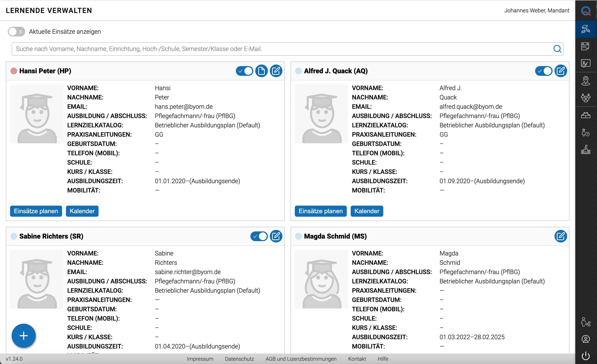Click the search magnifier icon
Viewport: 597px width, 364px height.
point(557,49)
